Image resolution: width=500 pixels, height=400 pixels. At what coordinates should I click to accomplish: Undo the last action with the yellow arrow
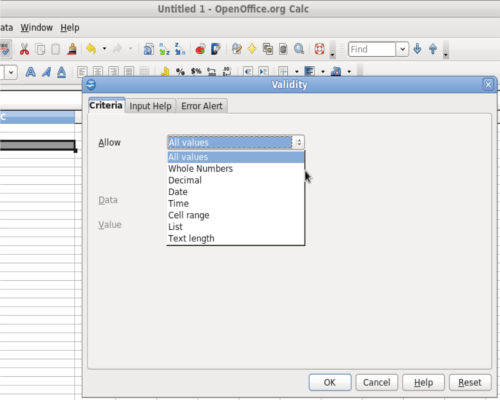tap(91, 49)
